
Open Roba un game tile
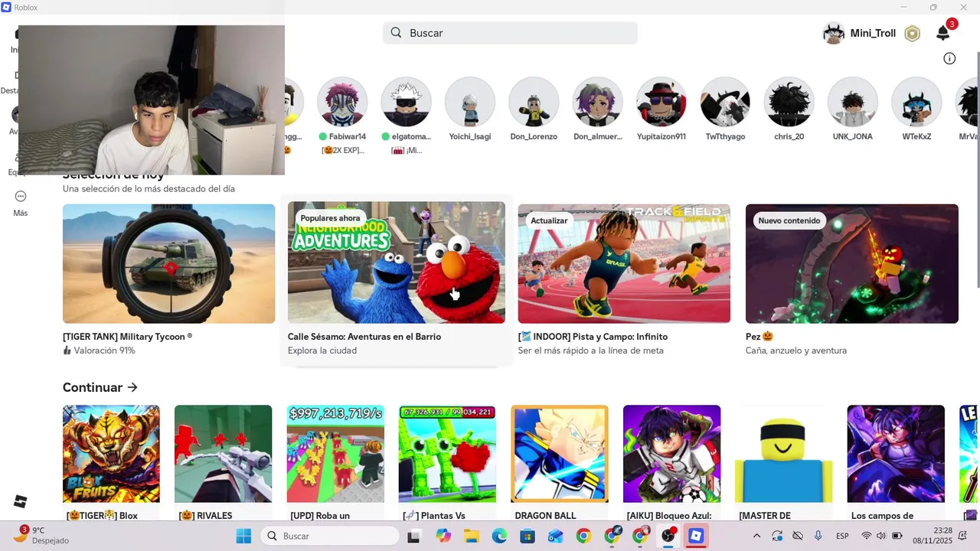(x=335, y=454)
